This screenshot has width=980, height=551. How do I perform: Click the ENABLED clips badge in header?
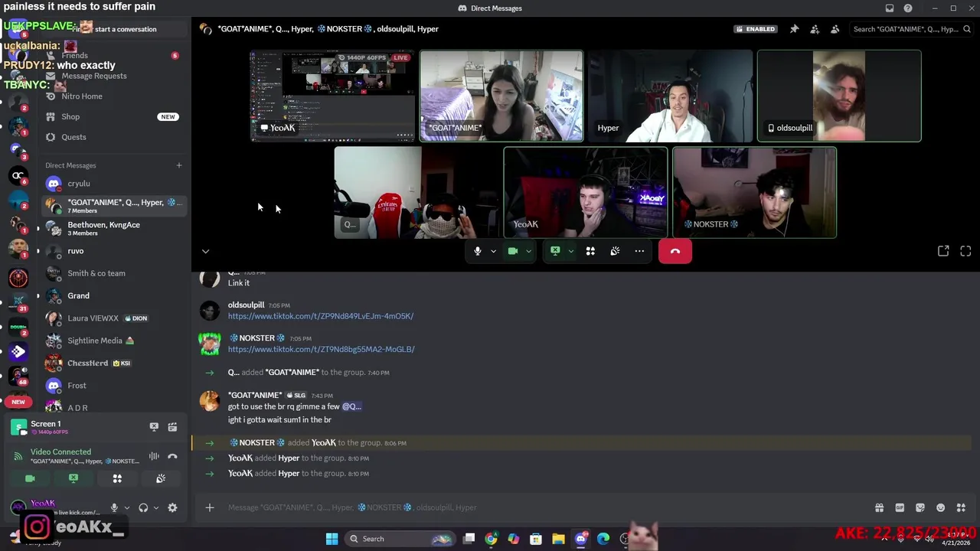[755, 29]
